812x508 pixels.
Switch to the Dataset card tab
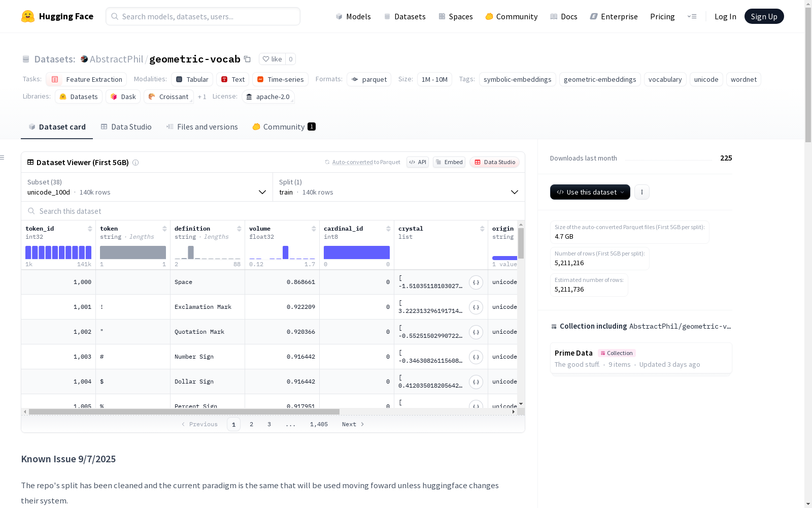(57, 127)
